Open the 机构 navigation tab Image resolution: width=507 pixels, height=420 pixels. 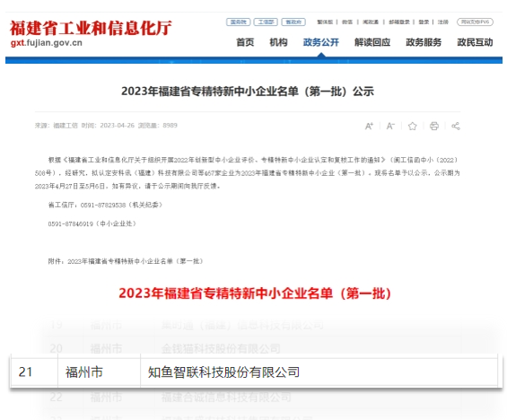(x=278, y=42)
